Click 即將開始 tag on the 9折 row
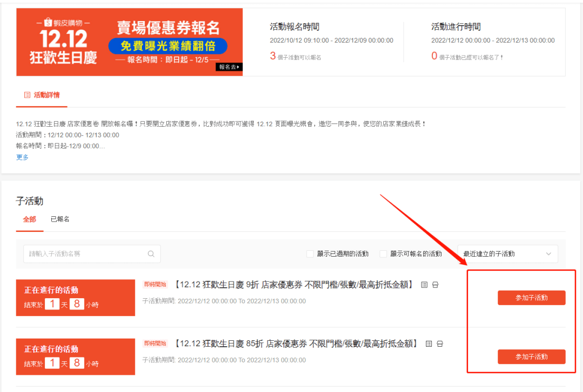Screen dimensions: 583x392 tap(155, 285)
